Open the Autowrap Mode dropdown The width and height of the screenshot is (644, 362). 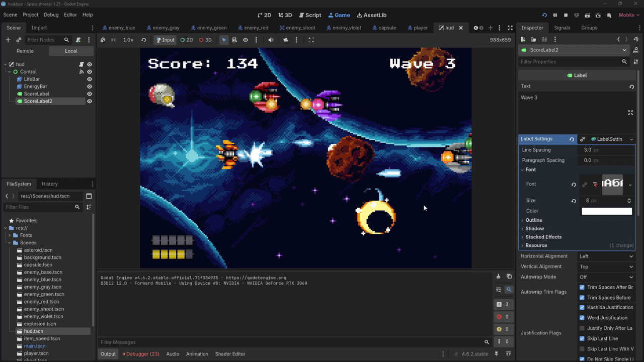pos(606,277)
